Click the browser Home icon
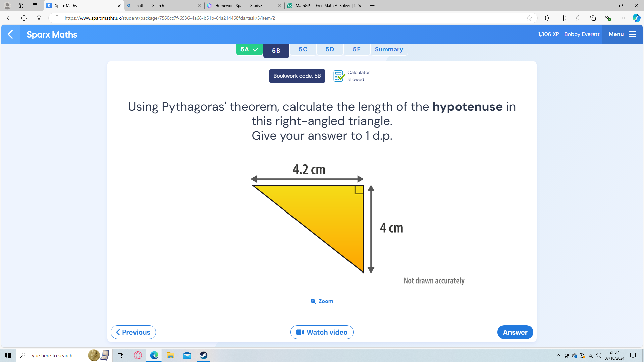The image size is (644, 362). (39, 18)
